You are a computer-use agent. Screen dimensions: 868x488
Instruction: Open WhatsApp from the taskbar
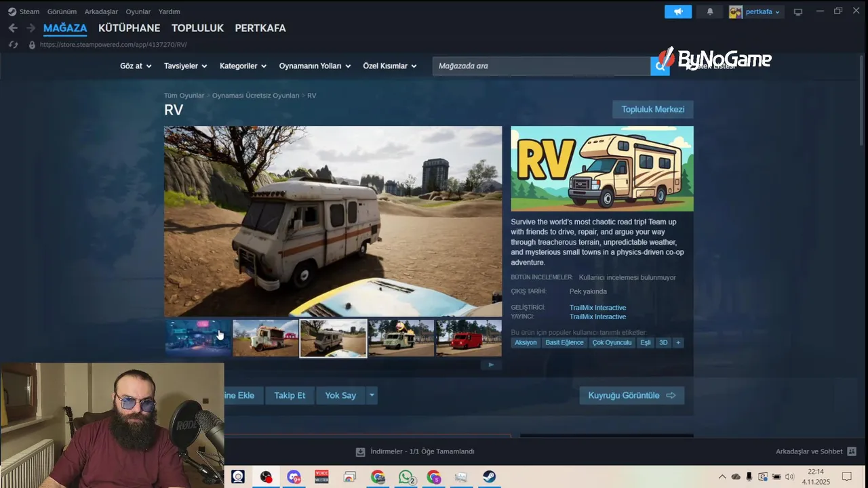point(406,477)
